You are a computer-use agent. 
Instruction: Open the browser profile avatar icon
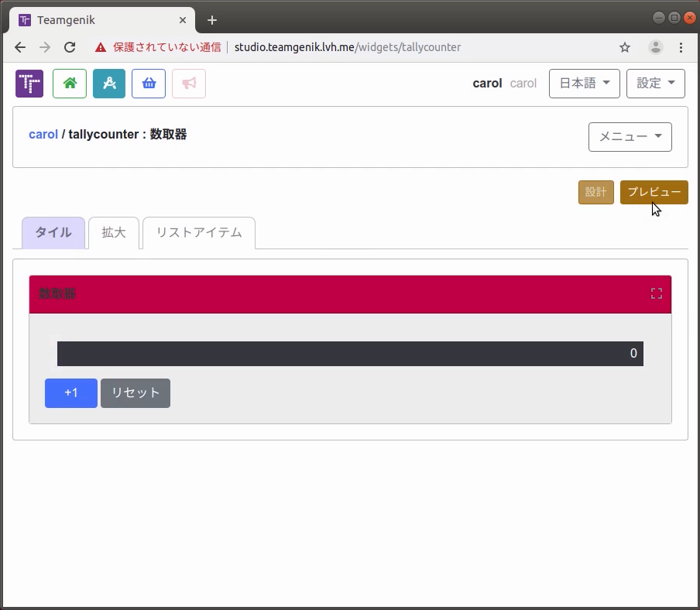pyautogui.click(x=655, y=47)
